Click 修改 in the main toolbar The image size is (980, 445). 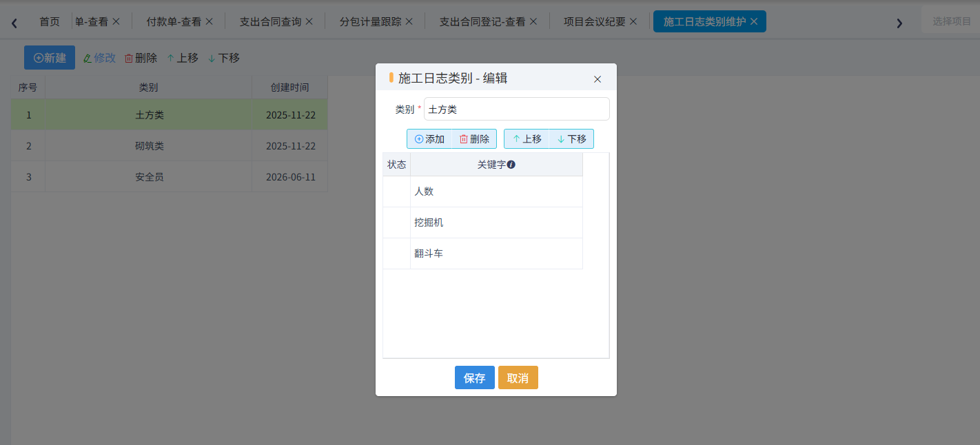pyautogui.click(x=99, y=58)
